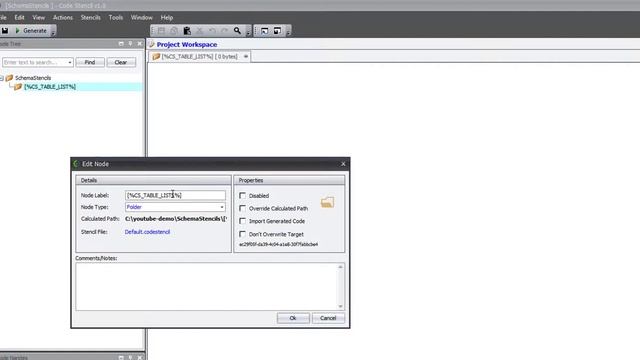This screenshot has height=360, width=640.
Task: Open the Generate toolbar overflow options
Action: (53, 31)
